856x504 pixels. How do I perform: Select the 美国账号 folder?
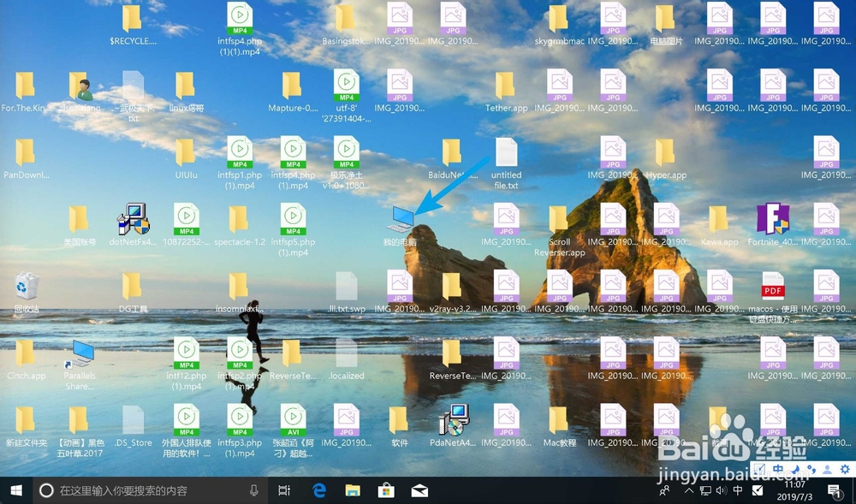tap(80, 225)
